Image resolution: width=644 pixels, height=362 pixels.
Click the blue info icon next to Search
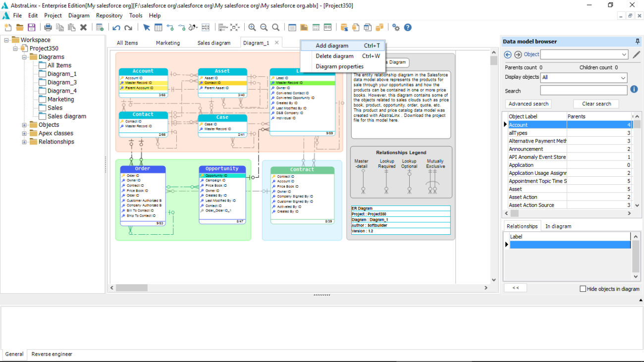click(x=634, y=90)
